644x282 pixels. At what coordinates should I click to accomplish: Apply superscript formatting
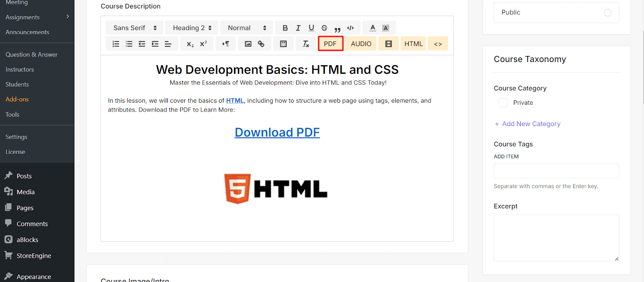click(203, 44)
